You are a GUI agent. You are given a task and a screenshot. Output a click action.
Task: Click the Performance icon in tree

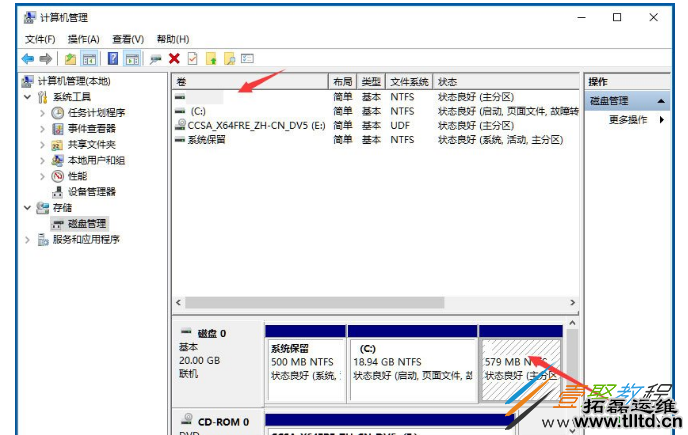[57, 176]
